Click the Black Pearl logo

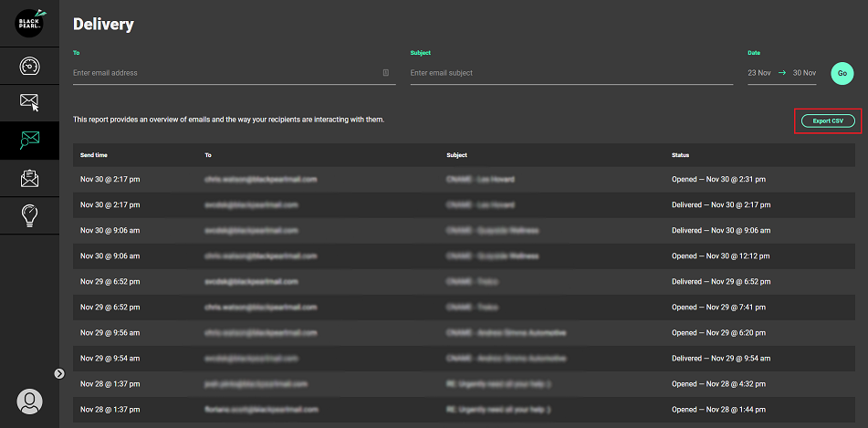click(x=29, y=23)
